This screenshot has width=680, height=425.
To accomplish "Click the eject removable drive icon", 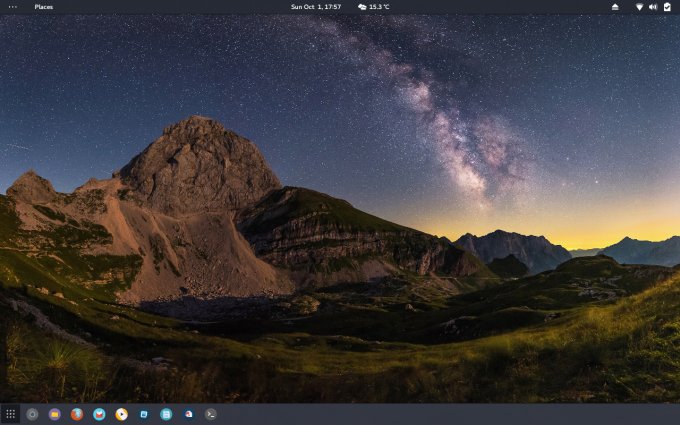I will pos(615,7).
